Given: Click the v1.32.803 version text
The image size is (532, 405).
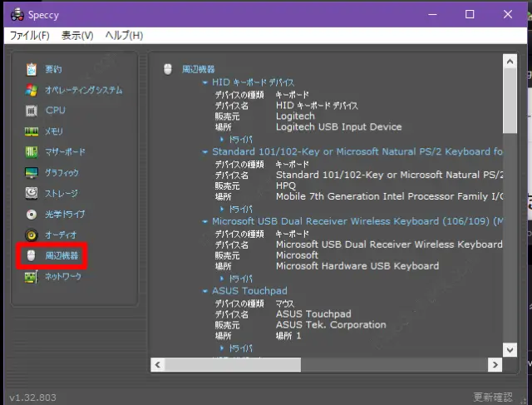Looking at the screenshot, I should click(32, 398).
